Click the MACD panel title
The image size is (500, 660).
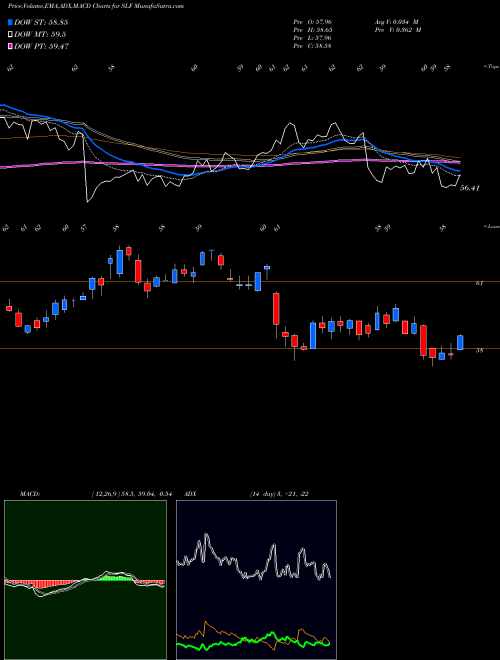click(x=30, y=494)
